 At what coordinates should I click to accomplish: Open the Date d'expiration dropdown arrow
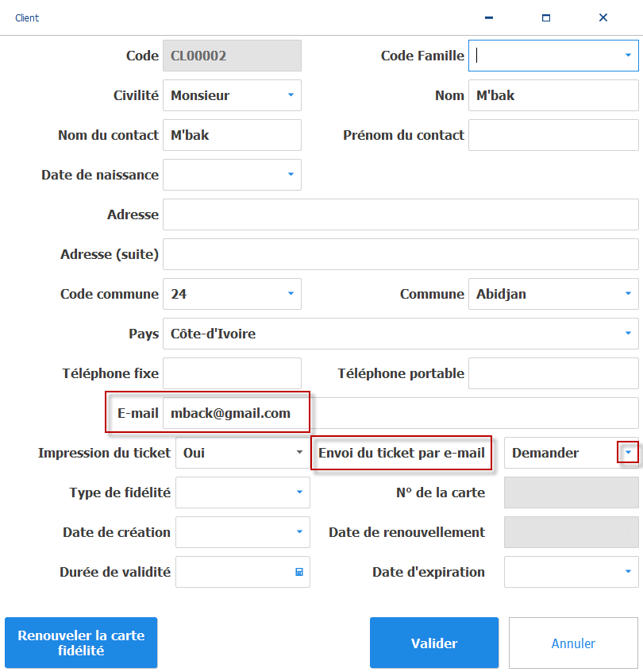coord(628,572)
